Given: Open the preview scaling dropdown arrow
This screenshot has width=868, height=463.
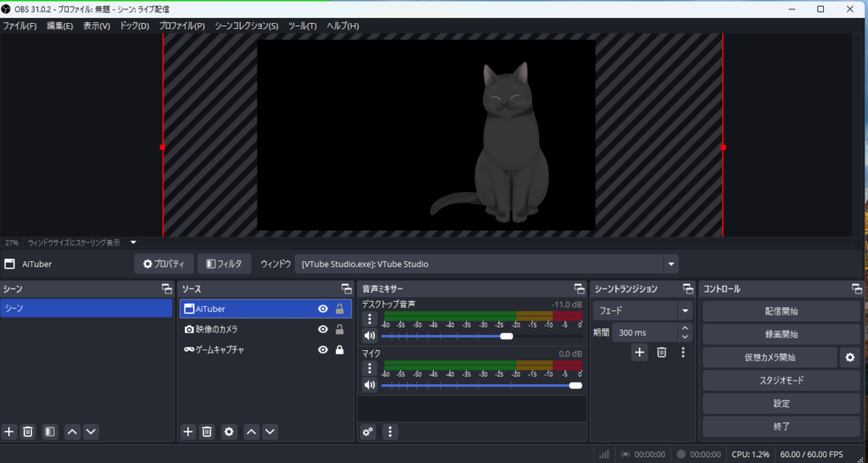Looking at the screenshot, I should click(x=133, y=243).
